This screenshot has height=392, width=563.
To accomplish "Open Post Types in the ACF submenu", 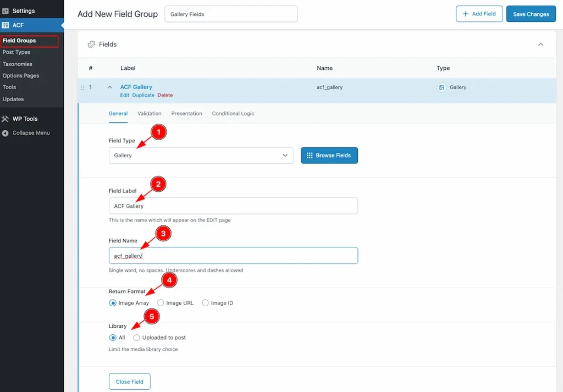I will (16, 52).
